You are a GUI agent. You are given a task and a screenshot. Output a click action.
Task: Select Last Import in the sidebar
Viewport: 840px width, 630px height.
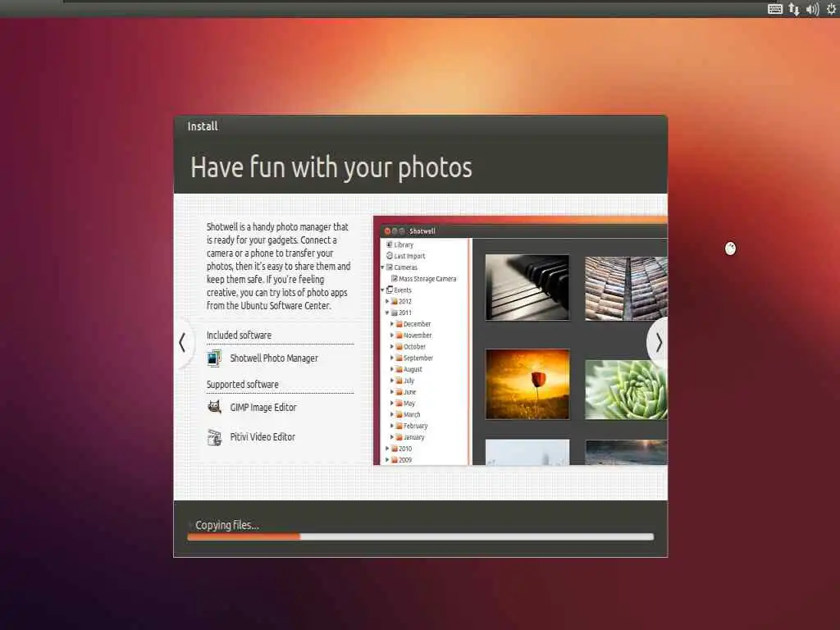409,256
